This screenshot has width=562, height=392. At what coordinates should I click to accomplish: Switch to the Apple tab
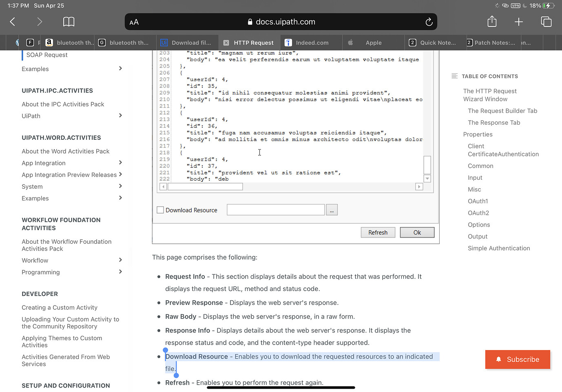373,43
